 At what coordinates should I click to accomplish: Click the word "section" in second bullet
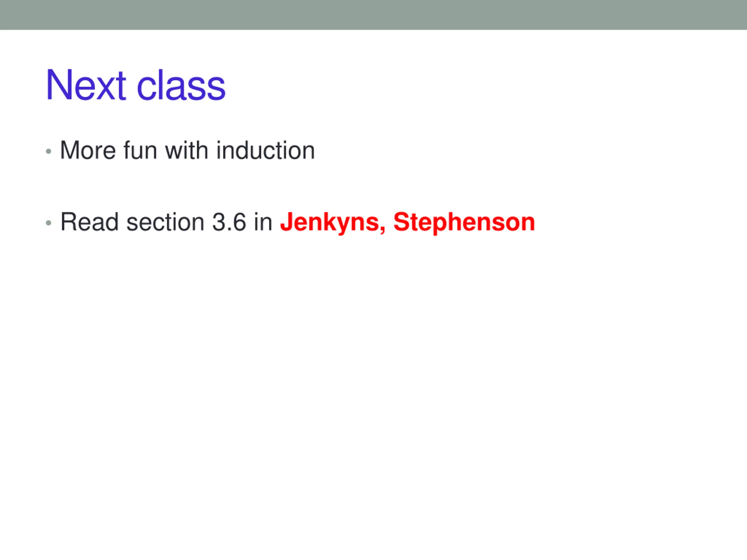(x=165, y=222)
